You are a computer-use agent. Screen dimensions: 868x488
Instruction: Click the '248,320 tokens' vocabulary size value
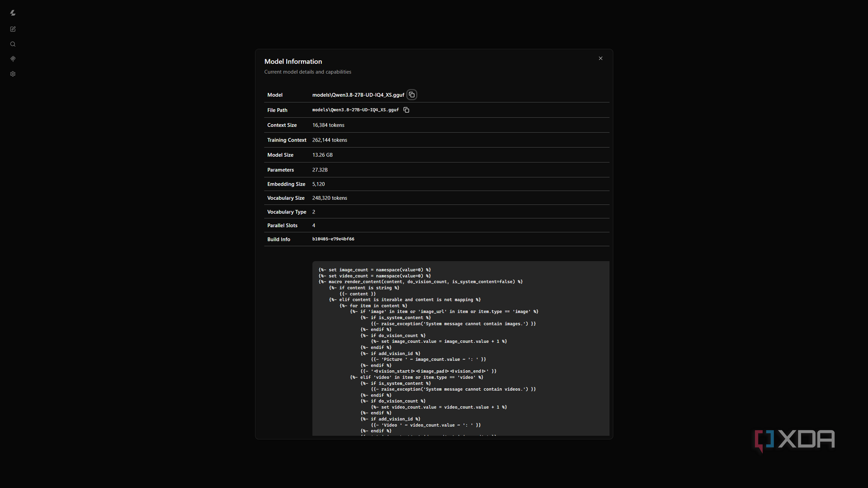tap(330, 198)
